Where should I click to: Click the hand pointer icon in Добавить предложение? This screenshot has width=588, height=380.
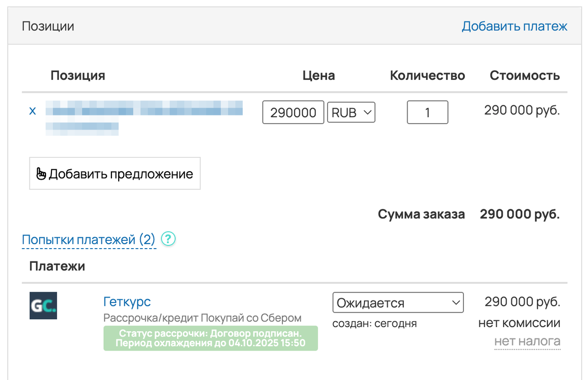tap(42, 174)
